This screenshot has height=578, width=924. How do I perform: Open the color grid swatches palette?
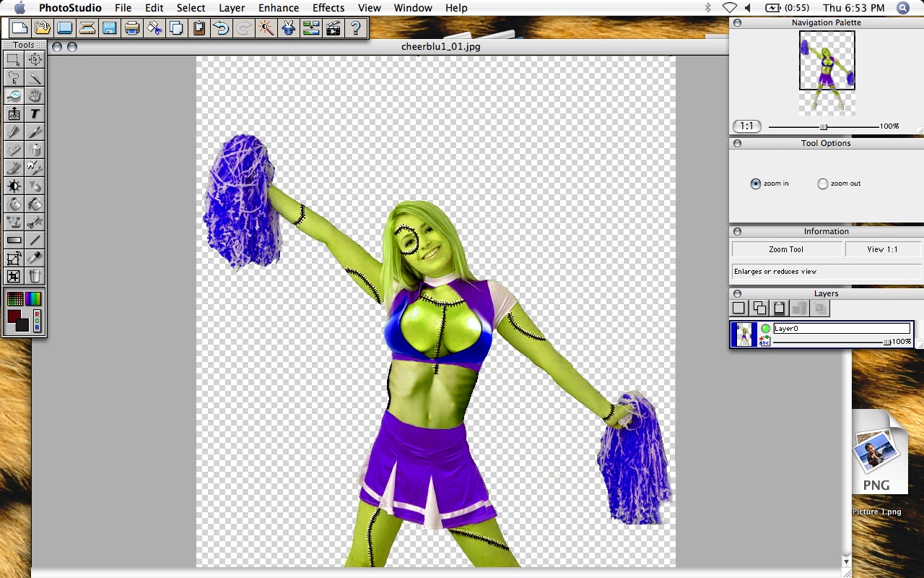15,298
